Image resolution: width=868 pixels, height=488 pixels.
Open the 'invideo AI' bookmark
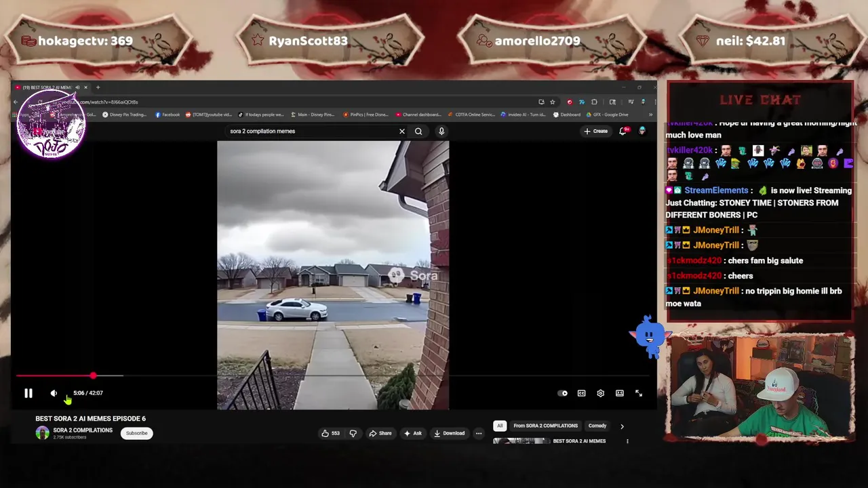[x=524, y=115]
